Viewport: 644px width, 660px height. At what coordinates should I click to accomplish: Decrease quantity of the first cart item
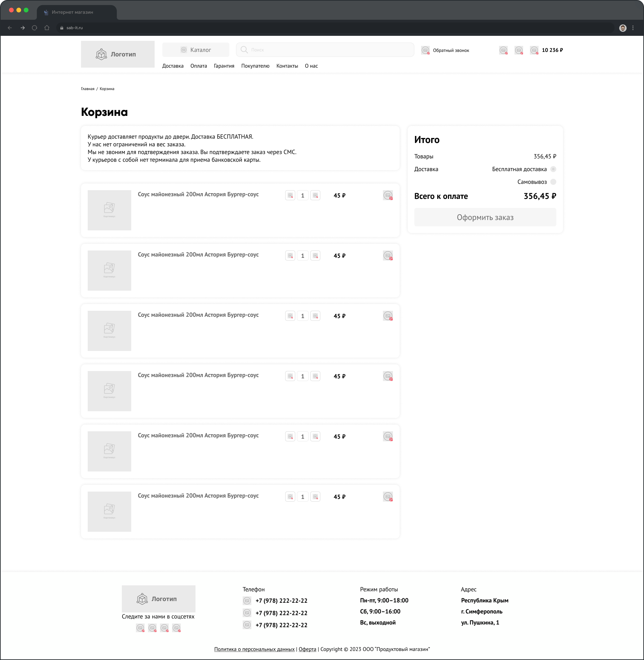pyautogui.click(x=290, y=196)
